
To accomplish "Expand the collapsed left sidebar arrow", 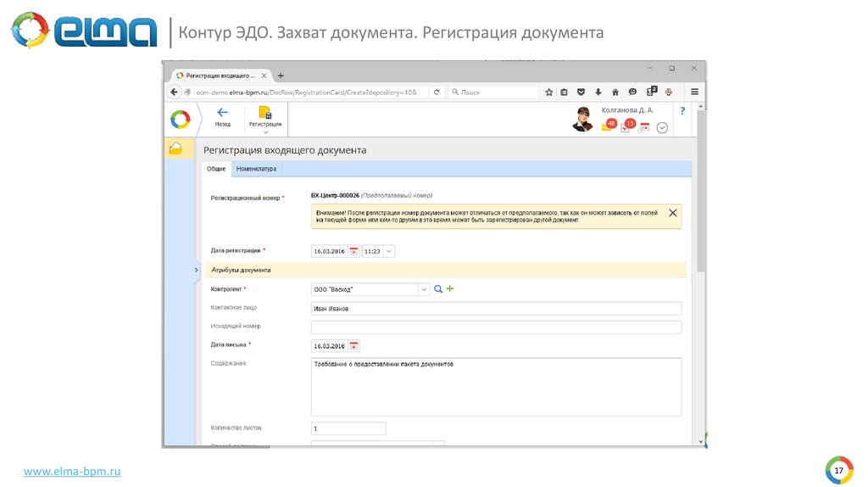I will click(197, 270).
